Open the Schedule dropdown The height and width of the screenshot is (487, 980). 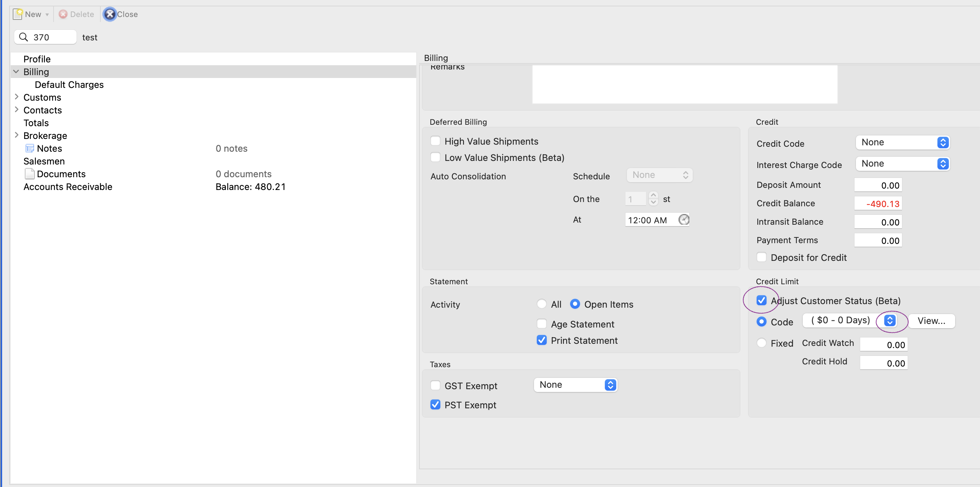pyautogui.click(x=660, y=175)
